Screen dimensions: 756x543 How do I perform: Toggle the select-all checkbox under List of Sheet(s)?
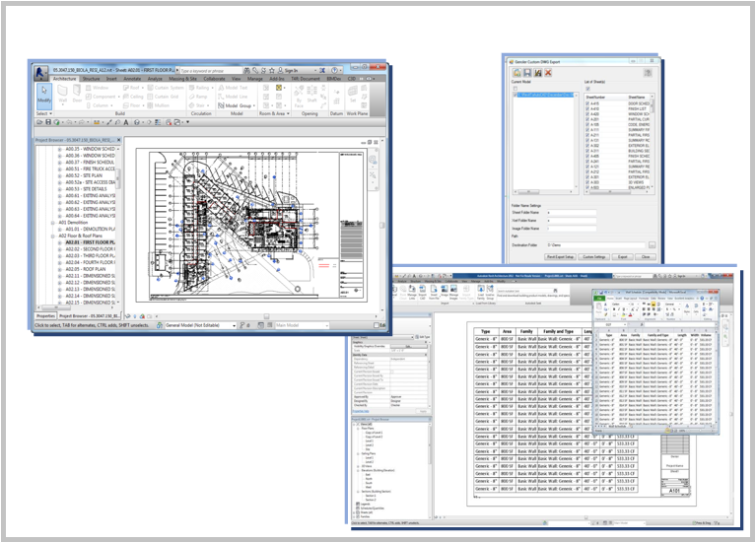pos(587,89)
